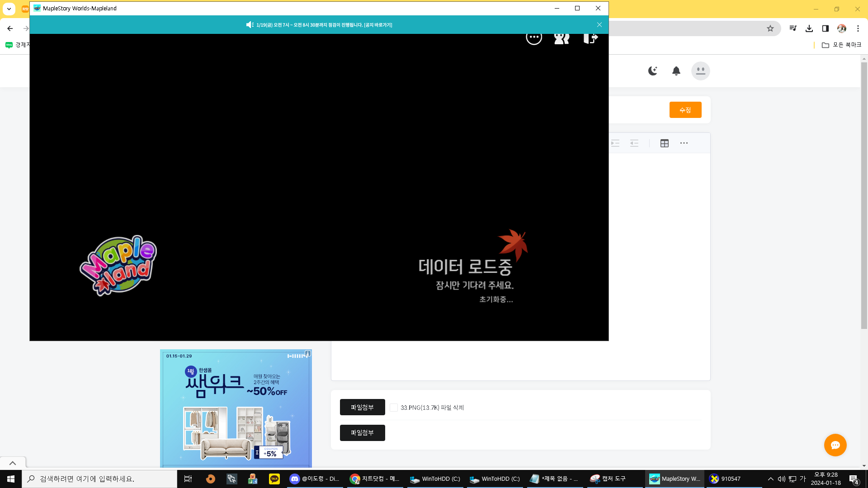Click the increase indent icon in editor
The height and width of the screenshot is (488, 868).
point(615,143)
